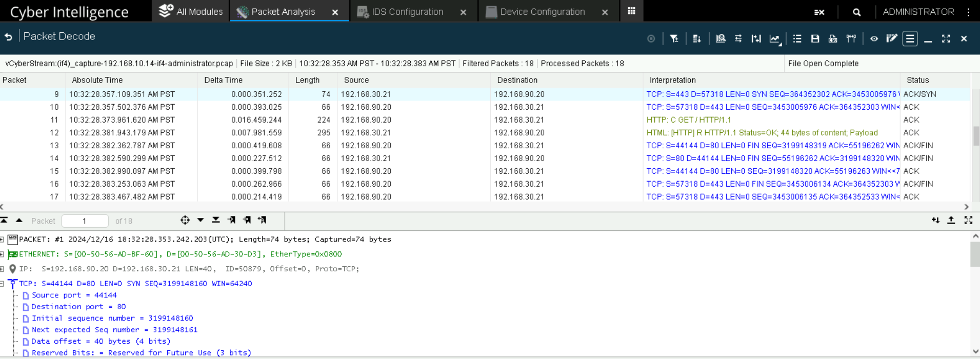The width and height of the screenshot is (980, 359).
Task: Expand the ETHERNET header node
Action: coord(3,254)
